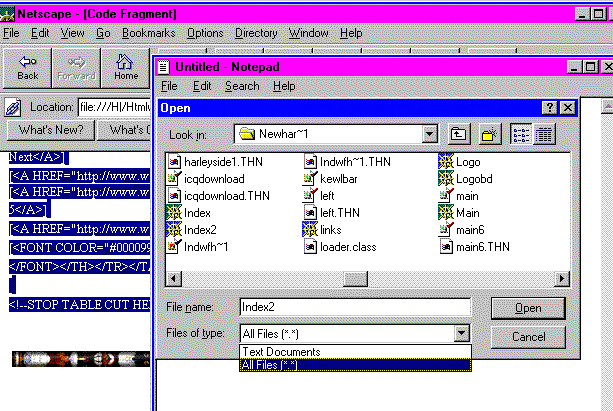Open Netscape Go menu
Viewport: 613px width, 411px height.
(x=103, y=33)
